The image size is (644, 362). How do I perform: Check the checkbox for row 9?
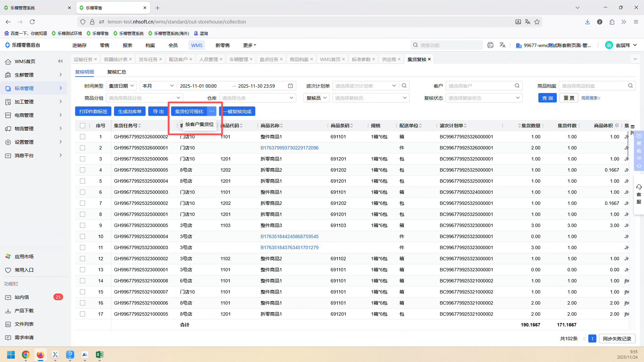coord(83,225)
